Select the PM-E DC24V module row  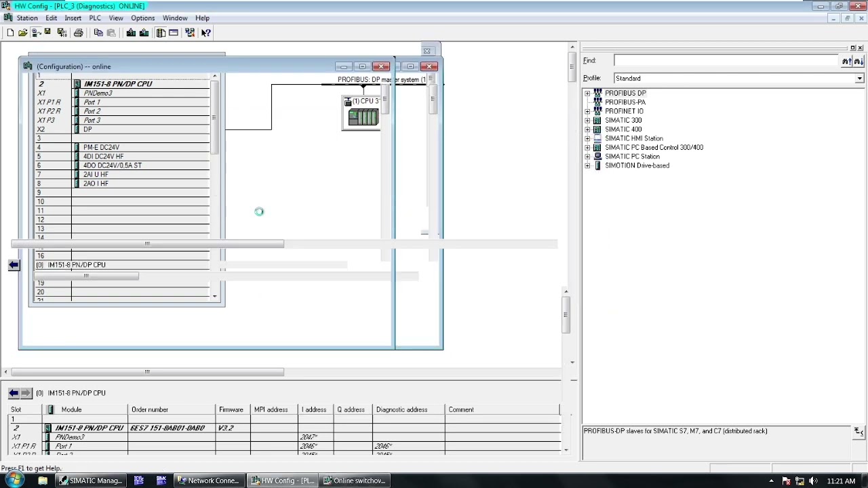tap(123, 147)
